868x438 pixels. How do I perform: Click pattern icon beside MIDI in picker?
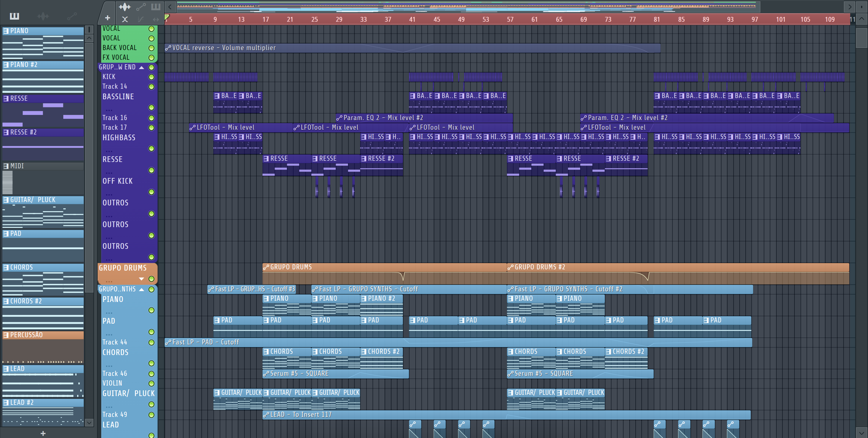6,166
